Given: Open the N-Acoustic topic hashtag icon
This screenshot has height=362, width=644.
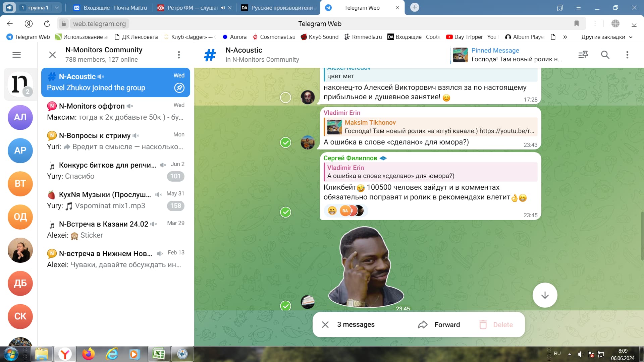Looking at the screenshot, I should [x=210, y=55].
